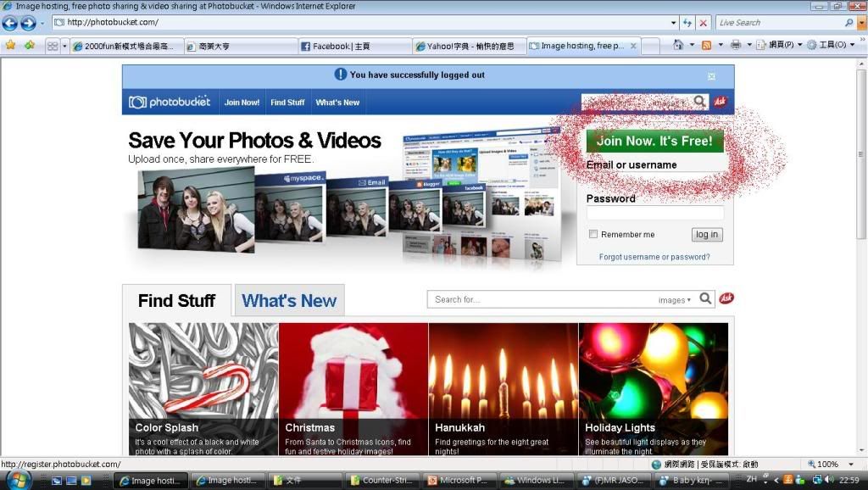The width and height of the screenshot is (868, 490).
Task: Click the RSS feeds icon
Action: click(706, 45)
